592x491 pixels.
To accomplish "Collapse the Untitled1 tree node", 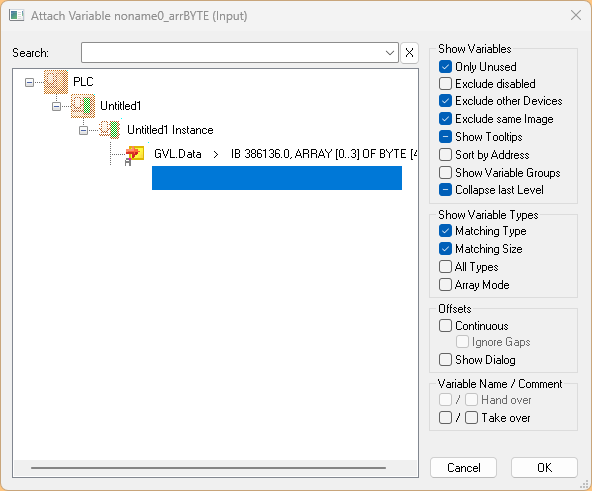I will point(56,107).
